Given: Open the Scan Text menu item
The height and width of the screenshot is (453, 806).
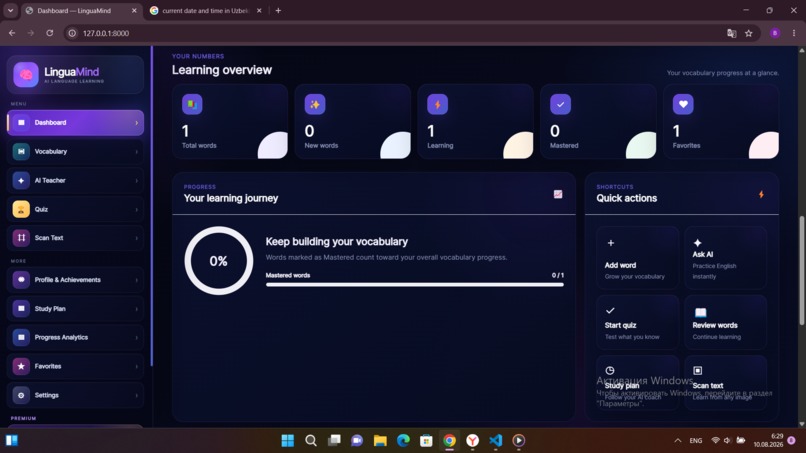Looking at the screenshot, I should point(76,238).
